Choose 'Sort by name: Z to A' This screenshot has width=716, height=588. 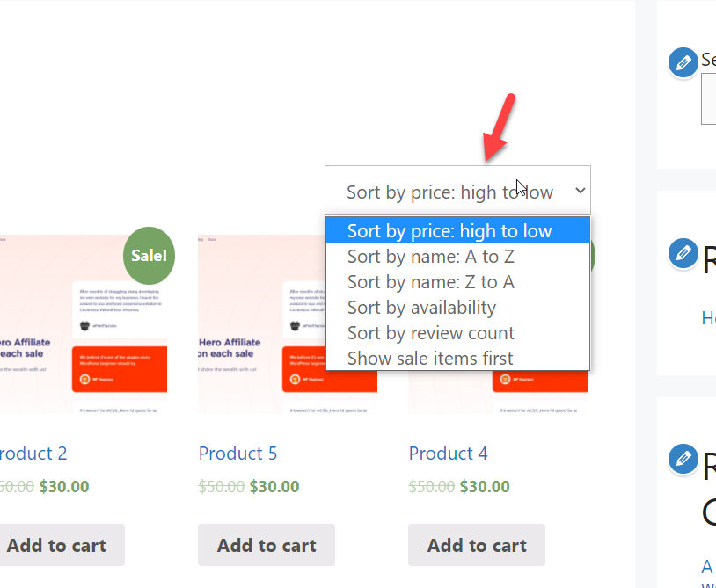[457, 281]
